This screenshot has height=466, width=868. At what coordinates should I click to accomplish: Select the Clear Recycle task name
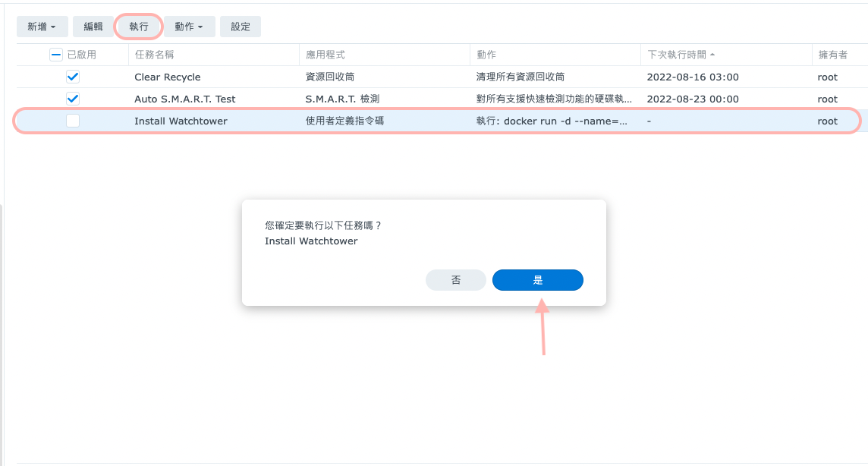click(168, 77)
